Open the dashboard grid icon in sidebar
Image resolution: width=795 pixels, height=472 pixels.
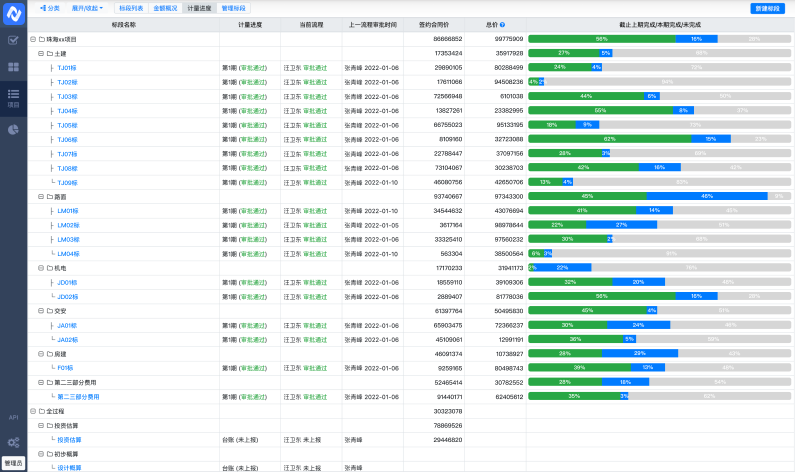click(13, 67)
